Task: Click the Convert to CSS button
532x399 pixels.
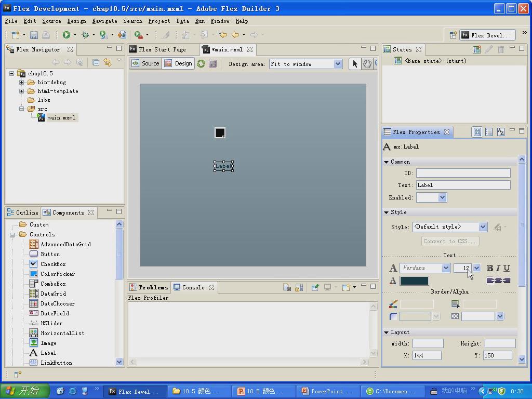Action: 450,241
